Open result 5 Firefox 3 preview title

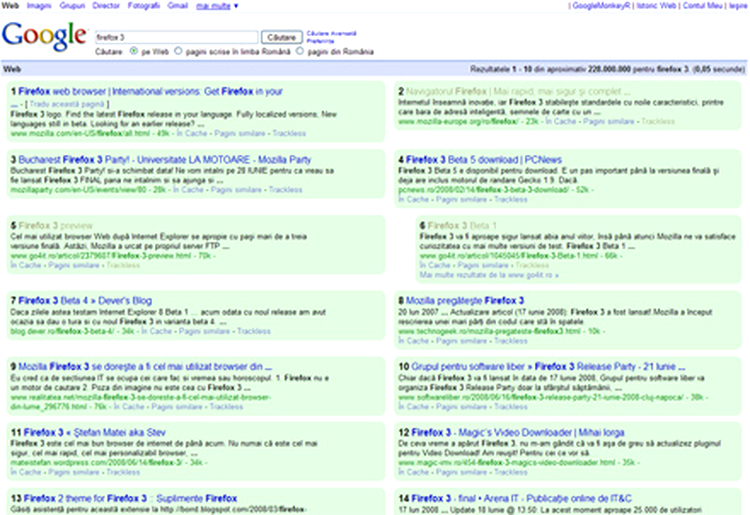coord(55,225)
